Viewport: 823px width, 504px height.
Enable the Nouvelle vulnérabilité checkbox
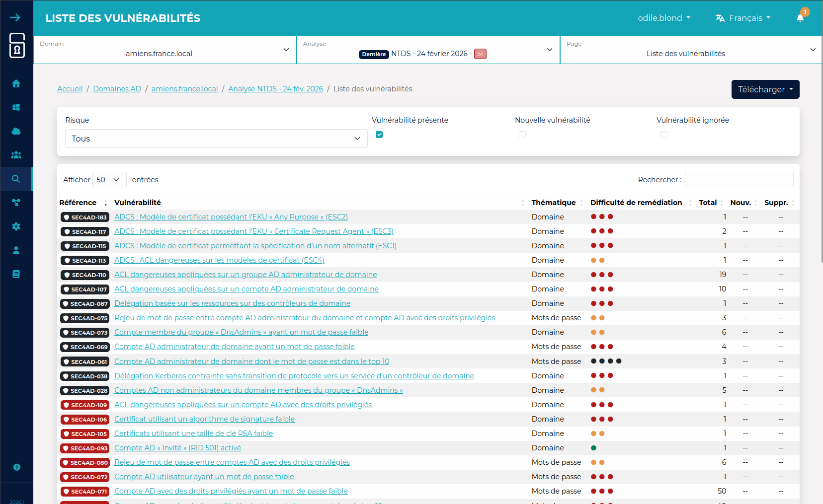coord(522,135)
